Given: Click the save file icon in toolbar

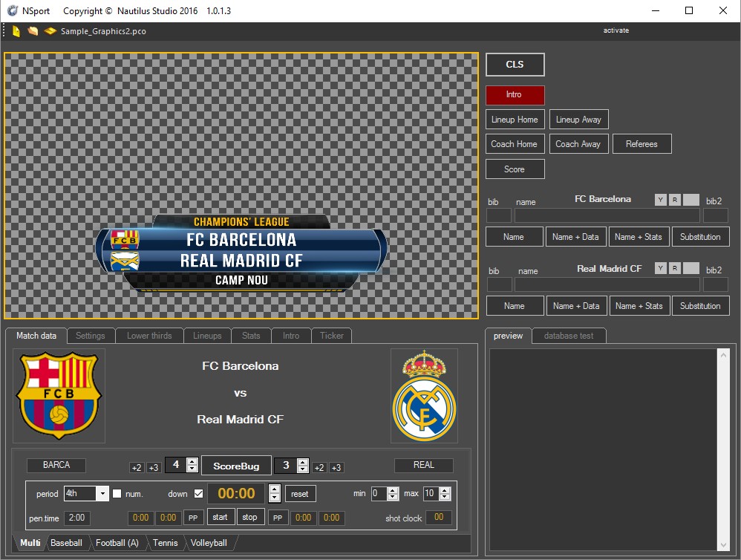Looking at the screenshot, I should pos(50,31).
